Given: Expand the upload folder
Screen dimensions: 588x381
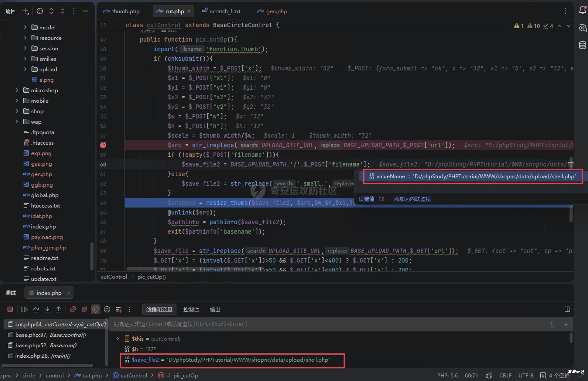Looking at the screenshot, I should [25, 69].
